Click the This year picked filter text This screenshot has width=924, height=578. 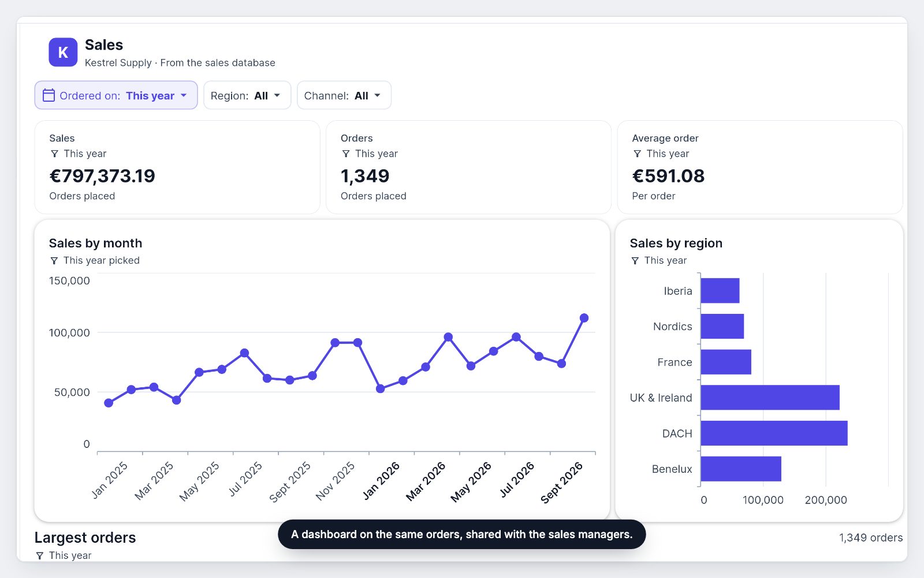[x=102, y=261]
